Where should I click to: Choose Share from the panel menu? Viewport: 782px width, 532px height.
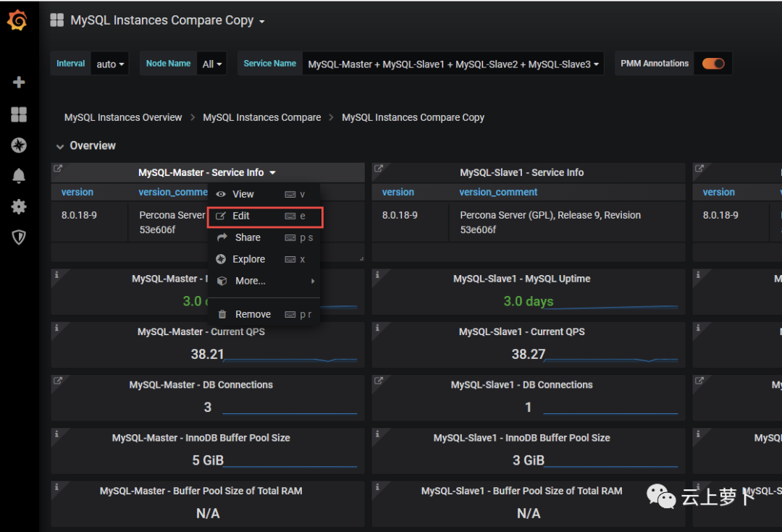264,238
